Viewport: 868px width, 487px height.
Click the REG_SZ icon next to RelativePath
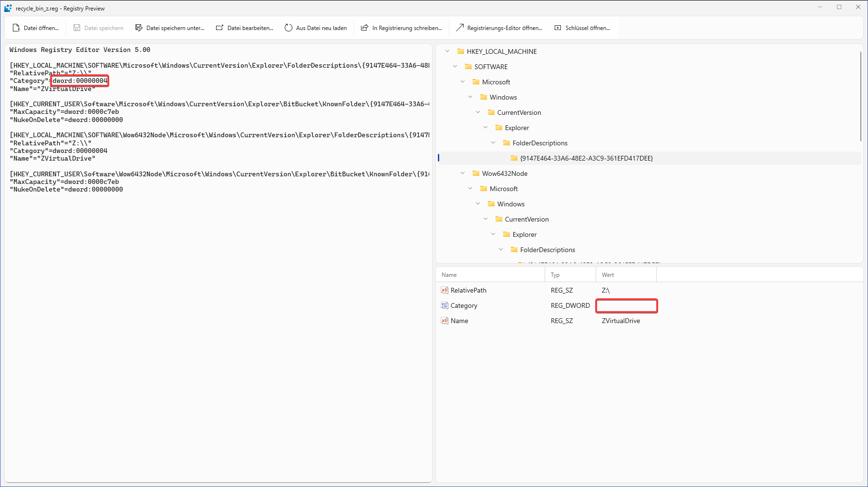(x=444, y=290)
